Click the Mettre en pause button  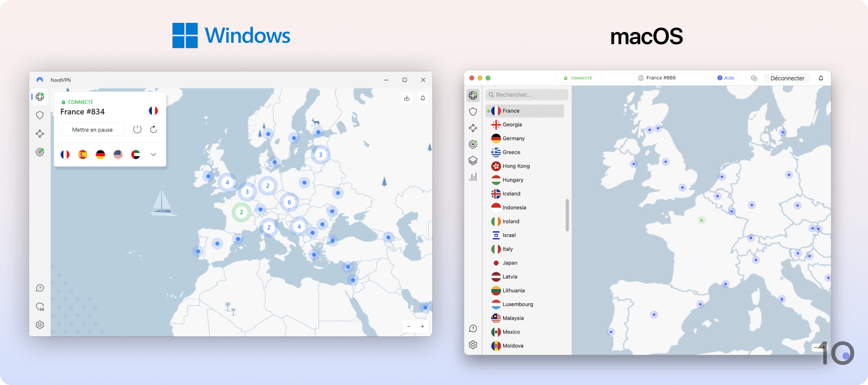(x=93, y=130)
